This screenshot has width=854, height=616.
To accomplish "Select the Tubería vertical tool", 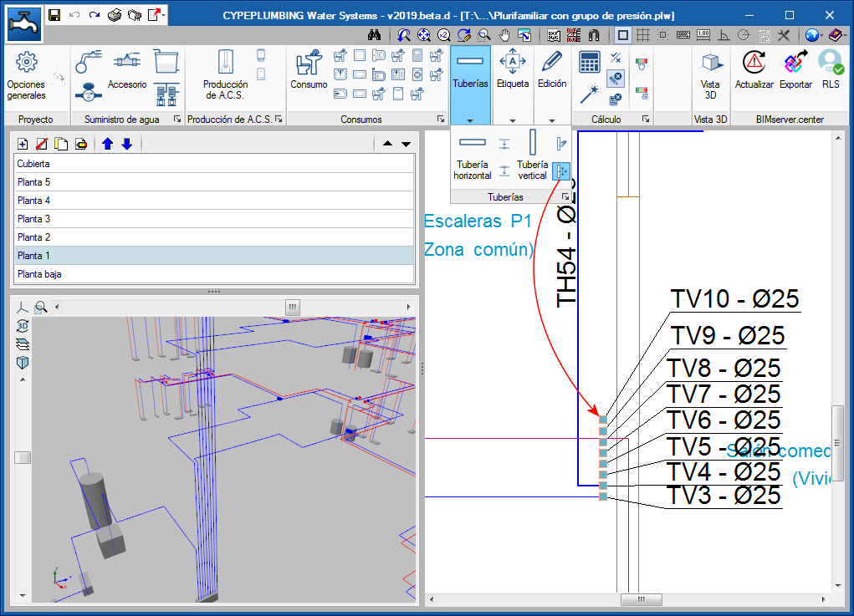I will (x=532, y=155).
